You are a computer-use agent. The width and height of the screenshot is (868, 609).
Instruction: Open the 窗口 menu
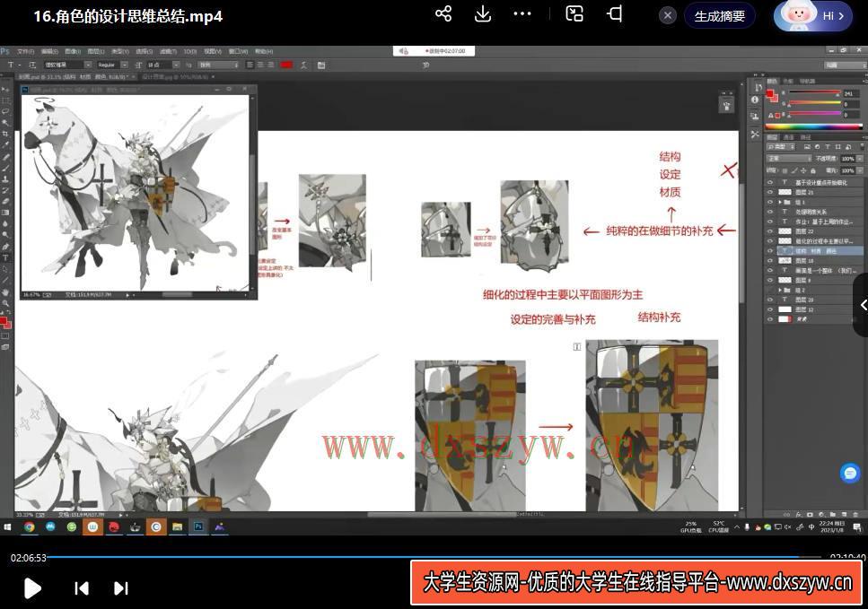238,51
